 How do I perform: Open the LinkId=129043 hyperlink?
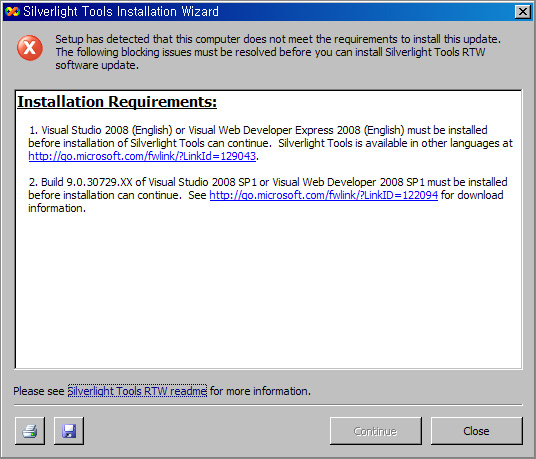pyautogui.click(x=142, y=156)
